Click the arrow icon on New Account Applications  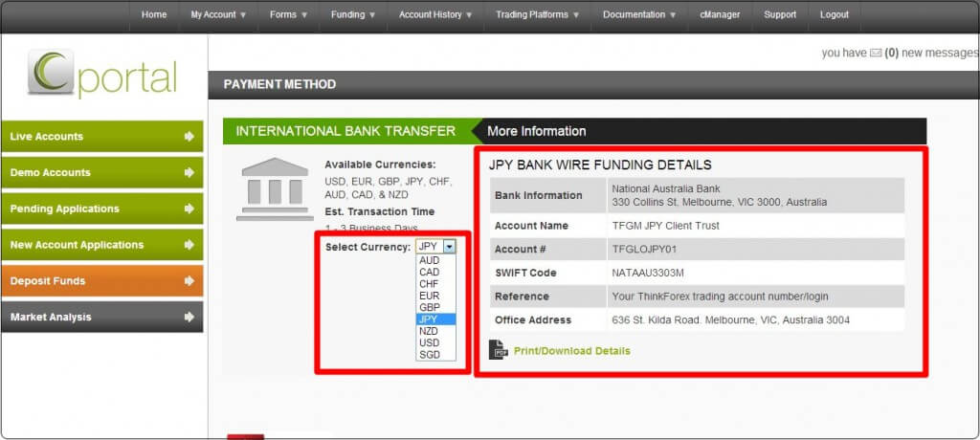coord(189,245)
